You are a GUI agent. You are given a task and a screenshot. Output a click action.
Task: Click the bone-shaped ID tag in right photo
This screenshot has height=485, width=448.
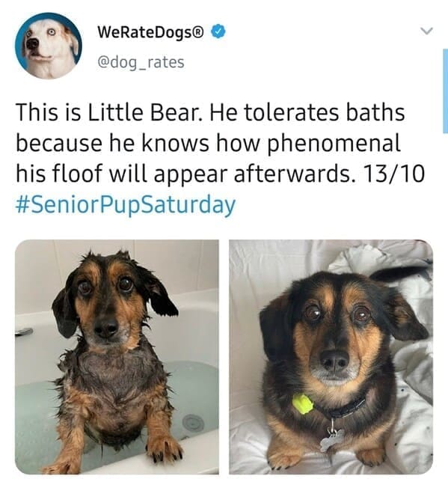click(331, 440)
